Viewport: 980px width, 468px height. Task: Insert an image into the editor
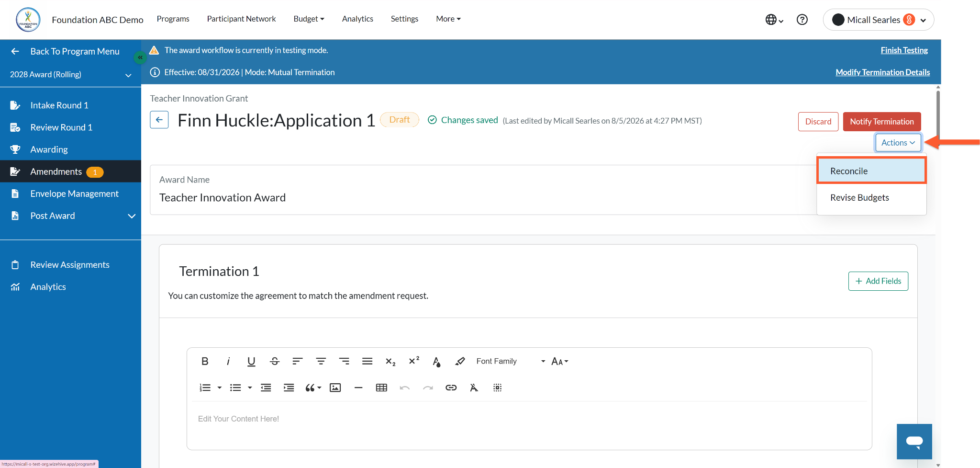(x=335, y=388)
